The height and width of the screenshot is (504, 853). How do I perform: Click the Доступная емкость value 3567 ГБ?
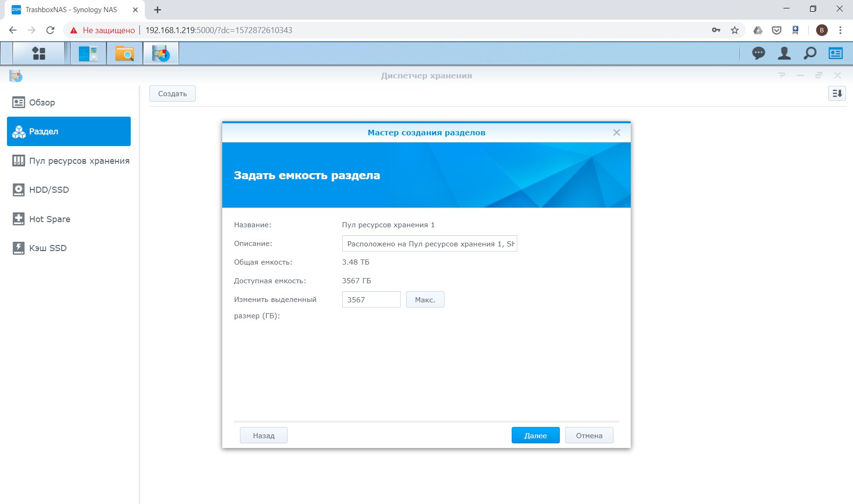357,281
